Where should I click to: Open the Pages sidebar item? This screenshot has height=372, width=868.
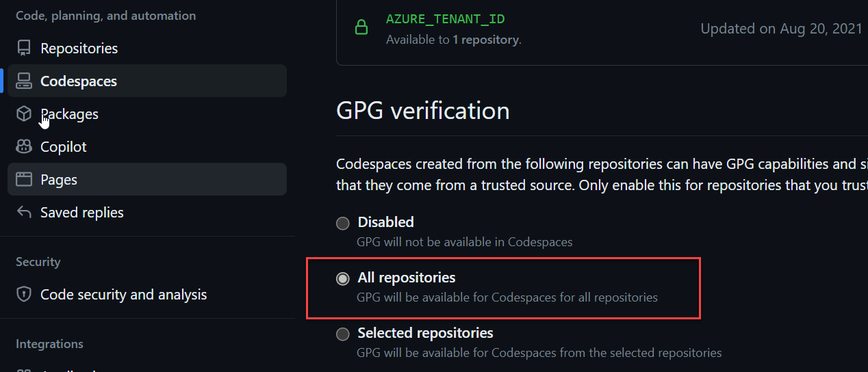[x=147, y=180]
